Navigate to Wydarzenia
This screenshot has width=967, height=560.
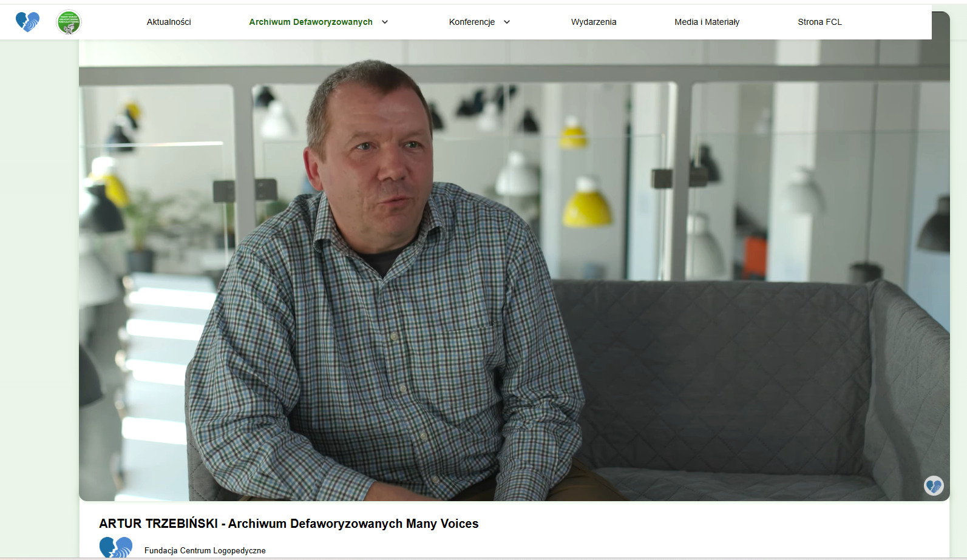pos(594,22)
